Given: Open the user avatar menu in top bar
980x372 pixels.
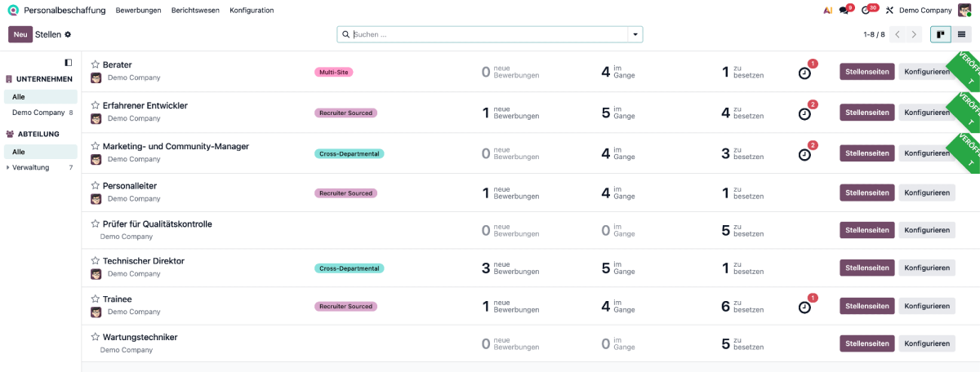Looking at the screenshot, I should coord(964,11).
